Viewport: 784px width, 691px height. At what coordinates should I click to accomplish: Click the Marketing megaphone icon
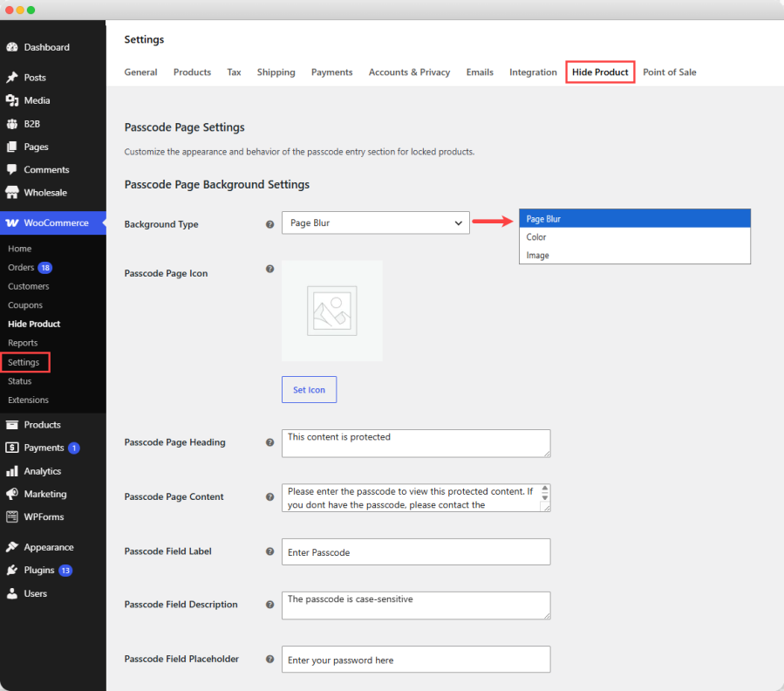point(12,494)
